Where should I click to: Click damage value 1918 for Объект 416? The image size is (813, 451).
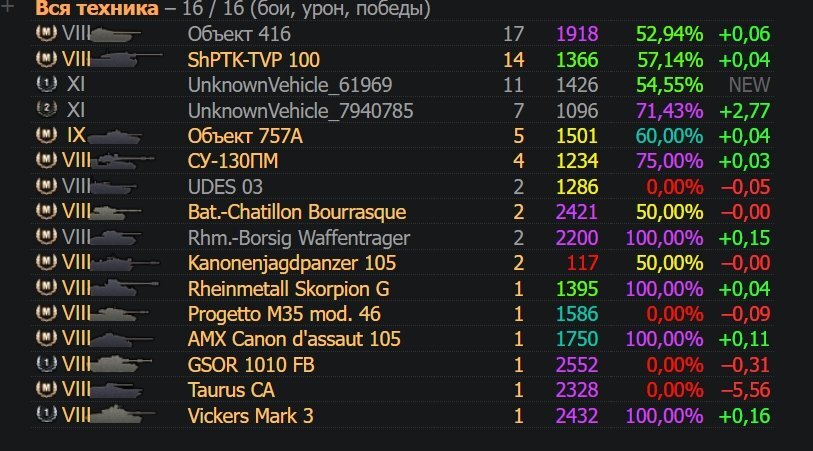[577, 34]
